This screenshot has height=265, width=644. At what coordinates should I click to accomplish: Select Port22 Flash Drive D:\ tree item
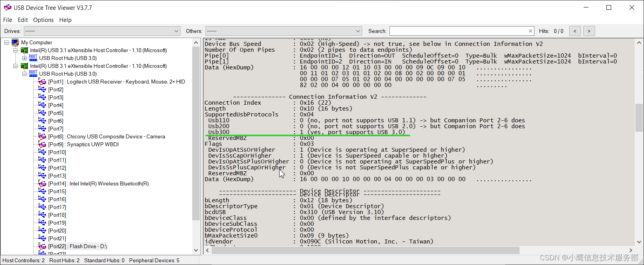78,246
